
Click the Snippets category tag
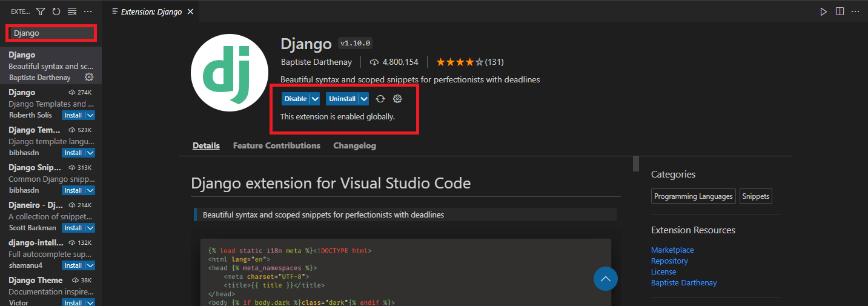tap(756, 196)
